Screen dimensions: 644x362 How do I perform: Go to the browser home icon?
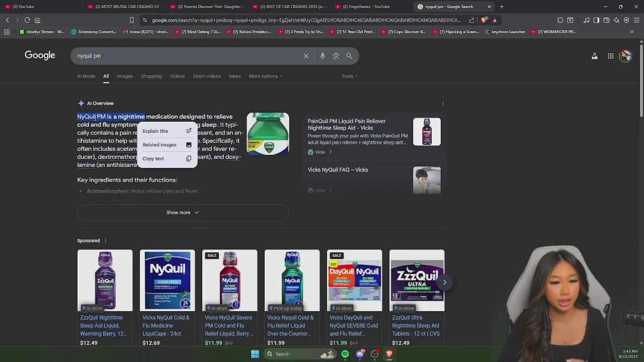[x=37, y=20]
